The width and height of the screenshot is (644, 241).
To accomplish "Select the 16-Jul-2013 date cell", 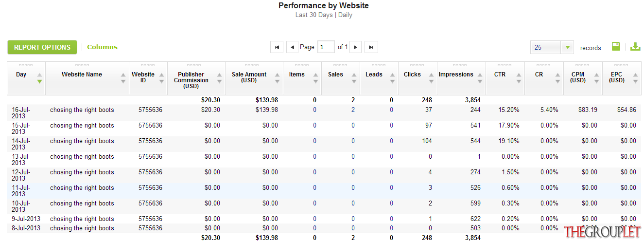I will [x=21, y=113].
